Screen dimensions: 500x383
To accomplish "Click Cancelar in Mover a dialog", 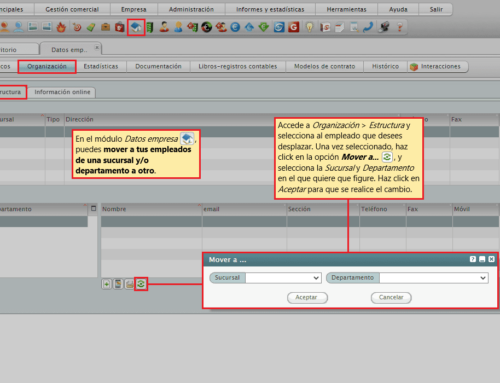I will coord(391,297).
